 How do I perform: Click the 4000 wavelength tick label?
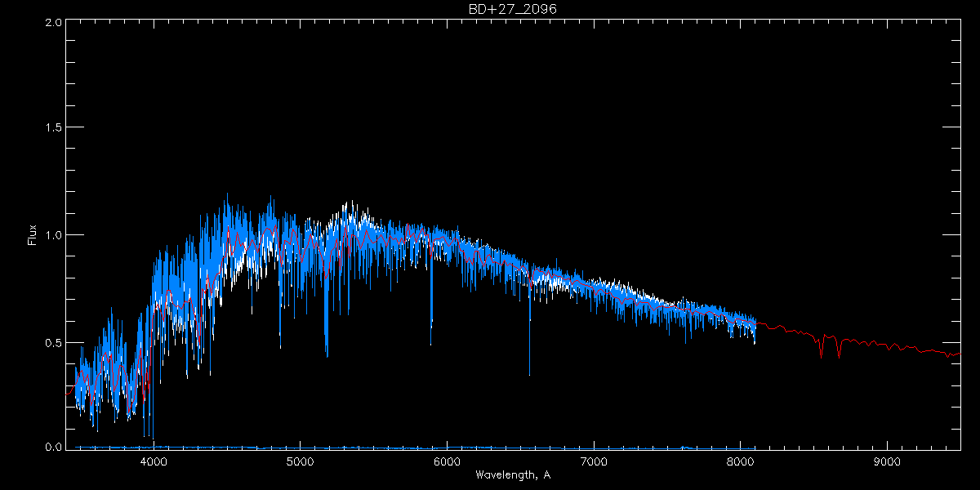(x=154, y=460)
